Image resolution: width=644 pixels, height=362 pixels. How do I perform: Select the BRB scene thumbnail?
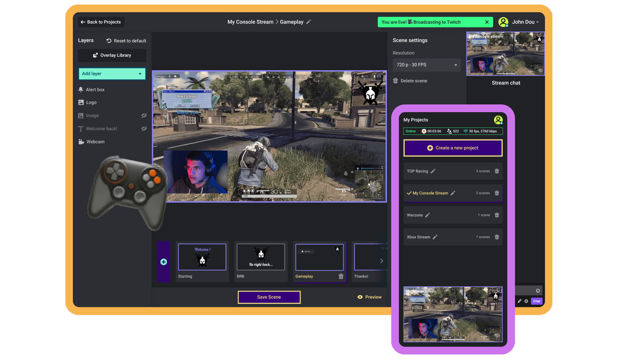(261, 257)
